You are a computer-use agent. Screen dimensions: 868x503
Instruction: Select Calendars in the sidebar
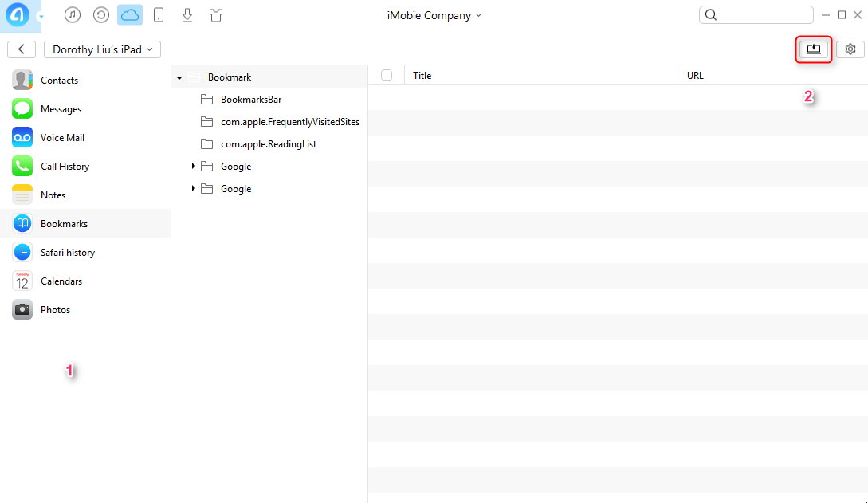point(85,281)
